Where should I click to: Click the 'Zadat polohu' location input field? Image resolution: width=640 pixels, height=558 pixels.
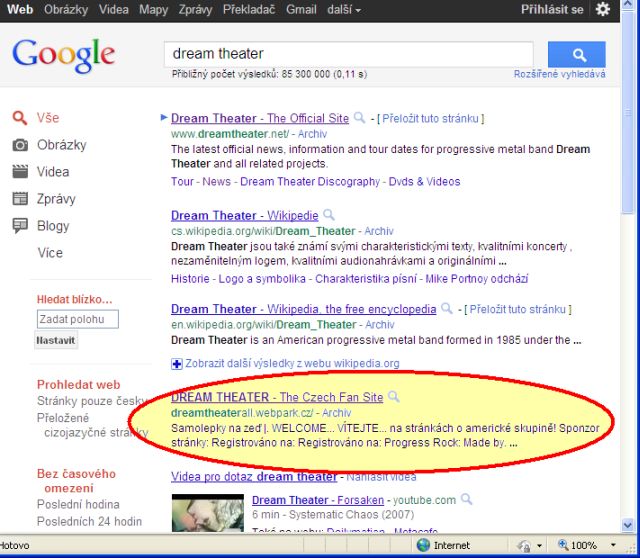click(x=77, y=319)
